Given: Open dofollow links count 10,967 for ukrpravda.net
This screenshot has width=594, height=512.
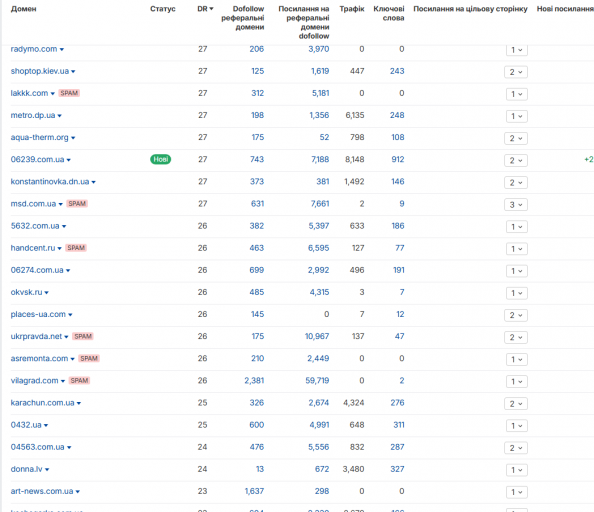Looking at the screenshot, I should (317, 337).
